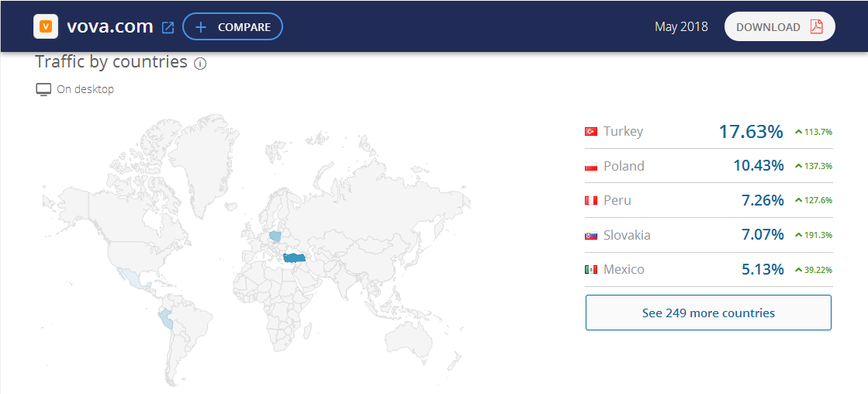Open See 249 more countries
The width and height of the screenshot is (868, 394).
coord(708,313)
